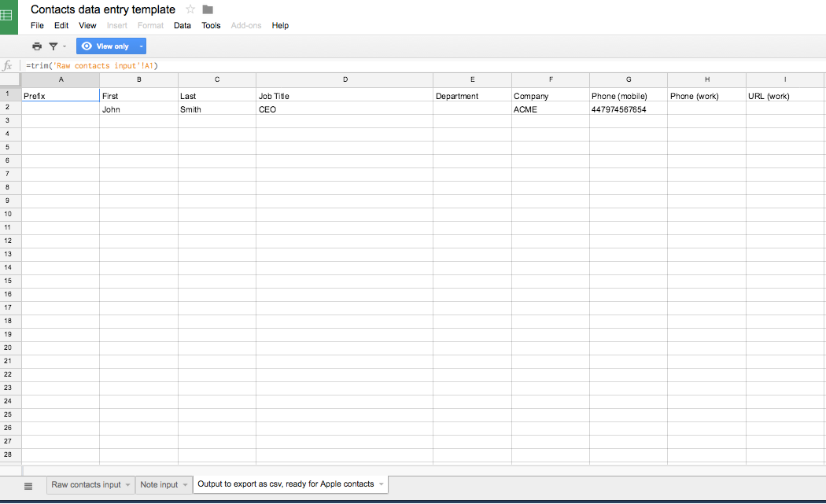This screenshot has width=826, height=504.
Task: Open the Note input tab menu arrow
Action: click(x=186, y=485)
